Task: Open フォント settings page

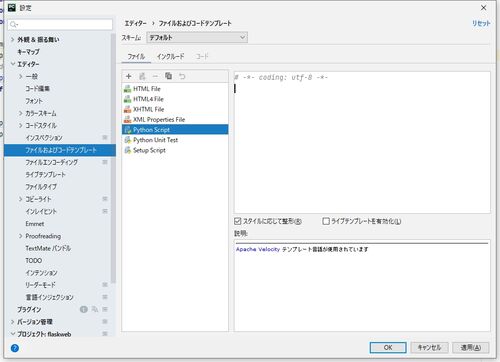Action: [x=34, y=101]
